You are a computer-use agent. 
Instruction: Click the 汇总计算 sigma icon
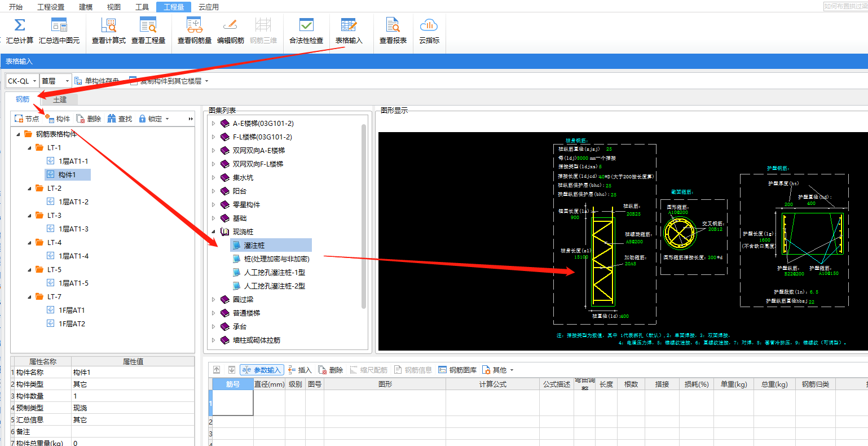click(20, 25)
